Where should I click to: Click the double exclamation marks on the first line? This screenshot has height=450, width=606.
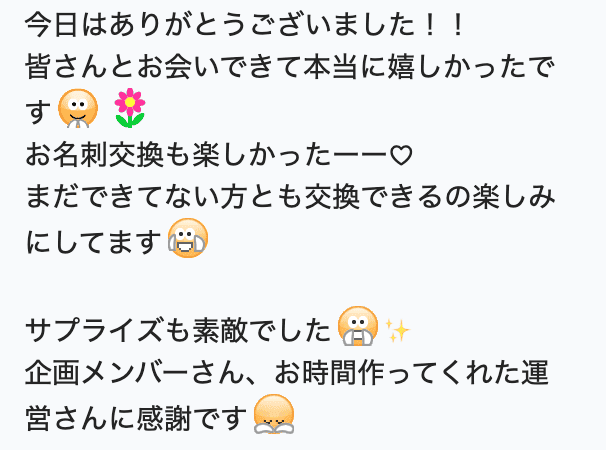[x=444, y=26]
